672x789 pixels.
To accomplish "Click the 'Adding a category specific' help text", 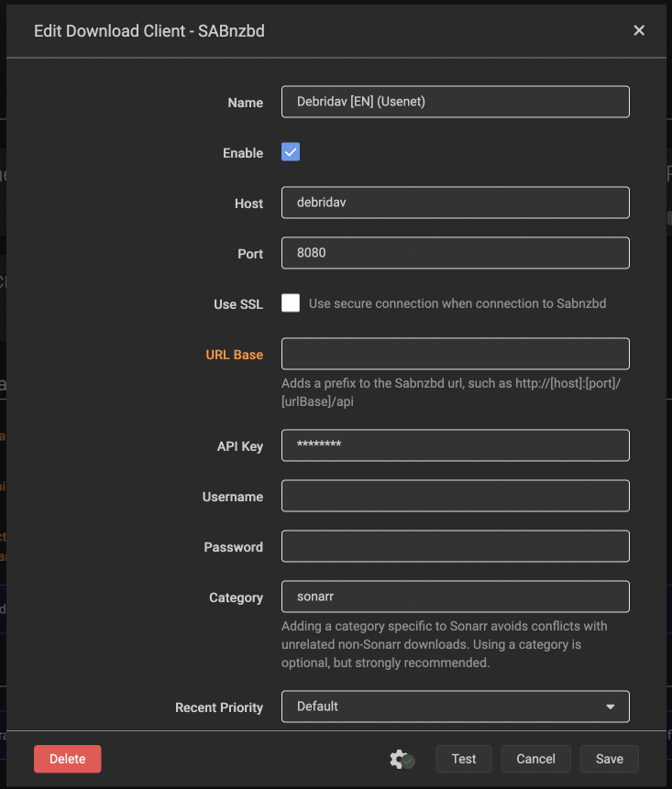I will (x=445, y=644).
